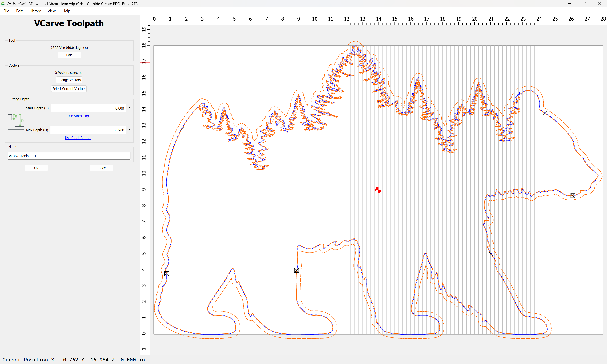
Task: Click the toolpath Name text field
Action: [69, 156]
